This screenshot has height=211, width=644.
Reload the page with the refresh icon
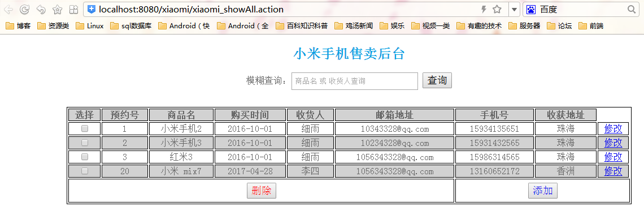coord(24,9)
